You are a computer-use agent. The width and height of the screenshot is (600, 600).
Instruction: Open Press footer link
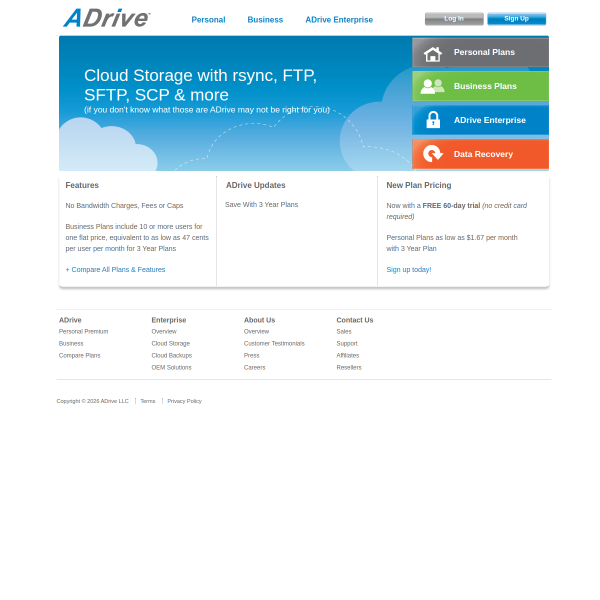251,355
